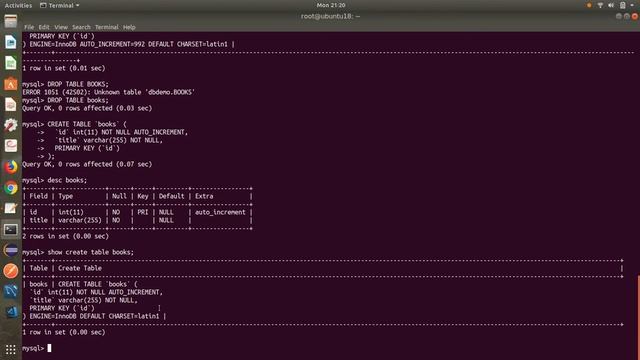
Task: Expand the system menu arrow in top bar
Action: [632, 5]
